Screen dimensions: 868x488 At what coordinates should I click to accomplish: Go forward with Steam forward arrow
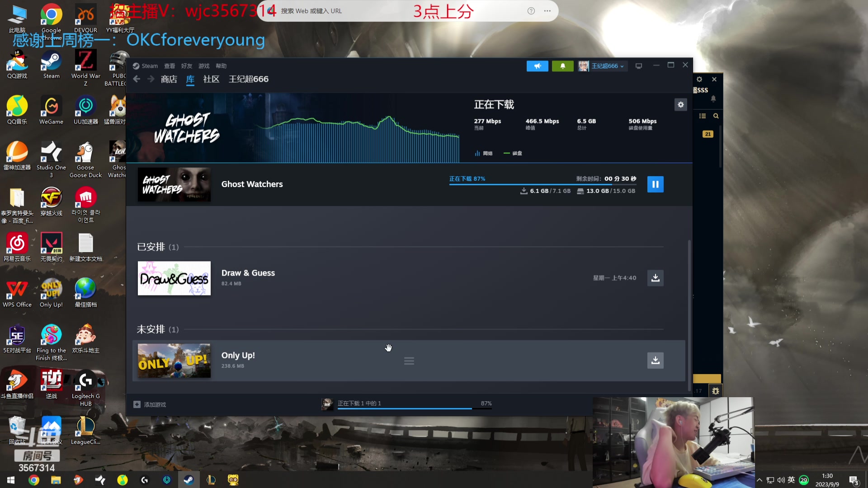point(151,79)
